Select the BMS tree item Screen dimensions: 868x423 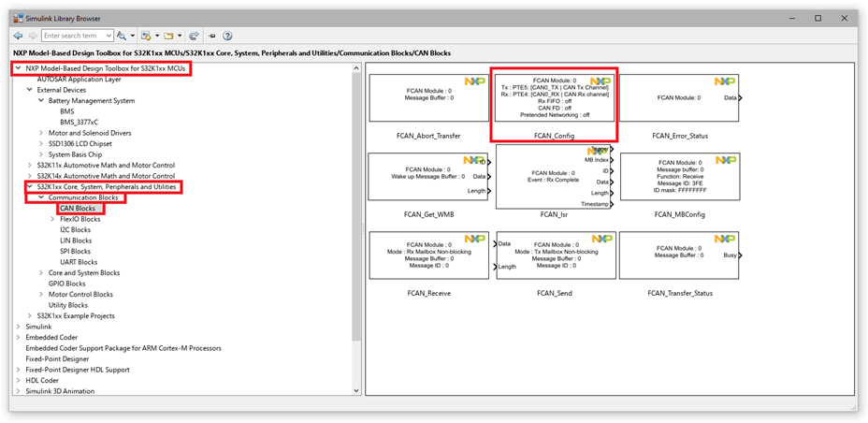coord(67,111)
